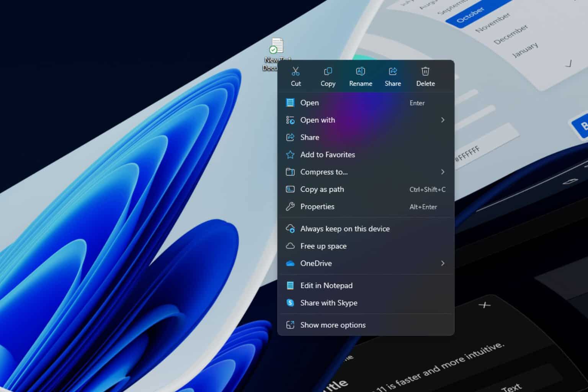The height and width of the screenshot is (392, 588).
Task: Click the Add to Favorites star icon
Action: click(290, 155)
